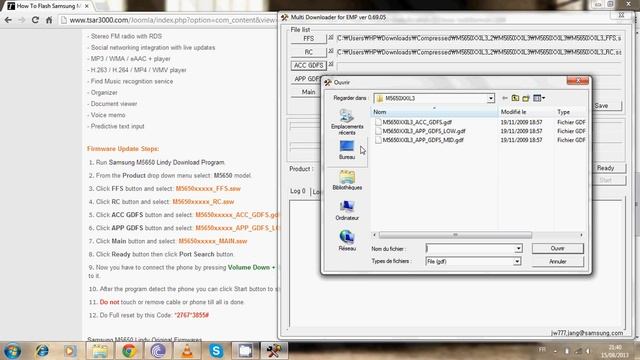The height and width of the screenshot is (360, 640).
Task: Open Bibliothèques in the dialog sidebar
Action: click(x=347, y=180)
